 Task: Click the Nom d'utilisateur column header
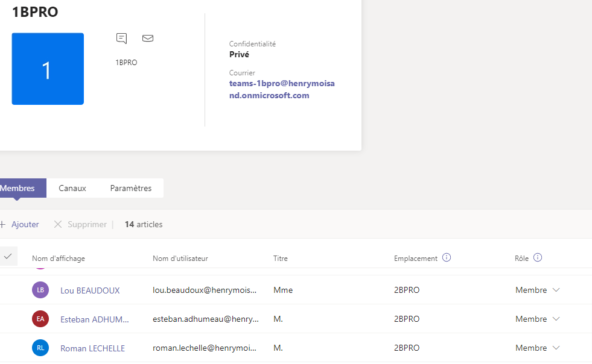click(180, 259)
